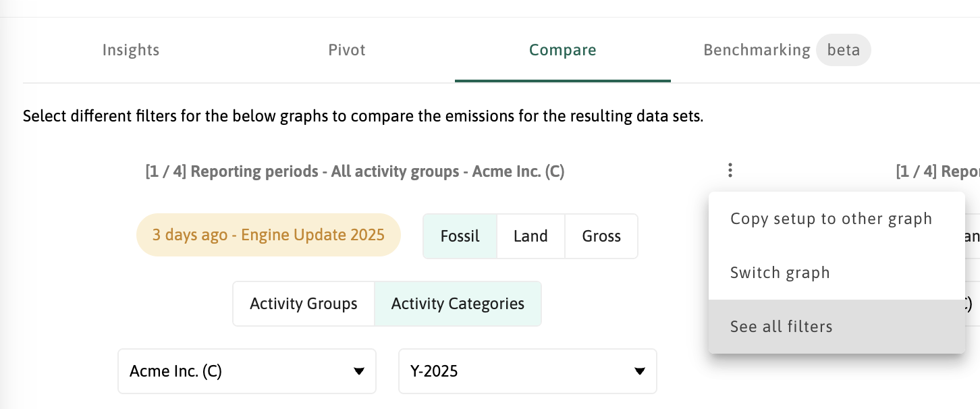Viewport: 980px width, 409px height.
Task: Switch emissions view to Land
Action: pyautogui.click(x=530, y=236)
